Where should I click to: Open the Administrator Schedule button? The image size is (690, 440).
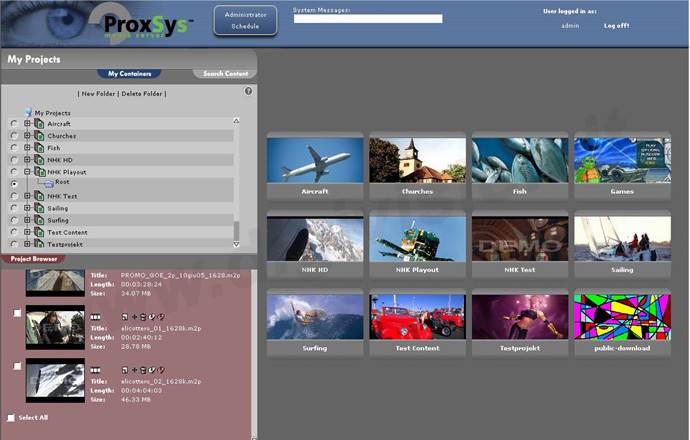246,20
